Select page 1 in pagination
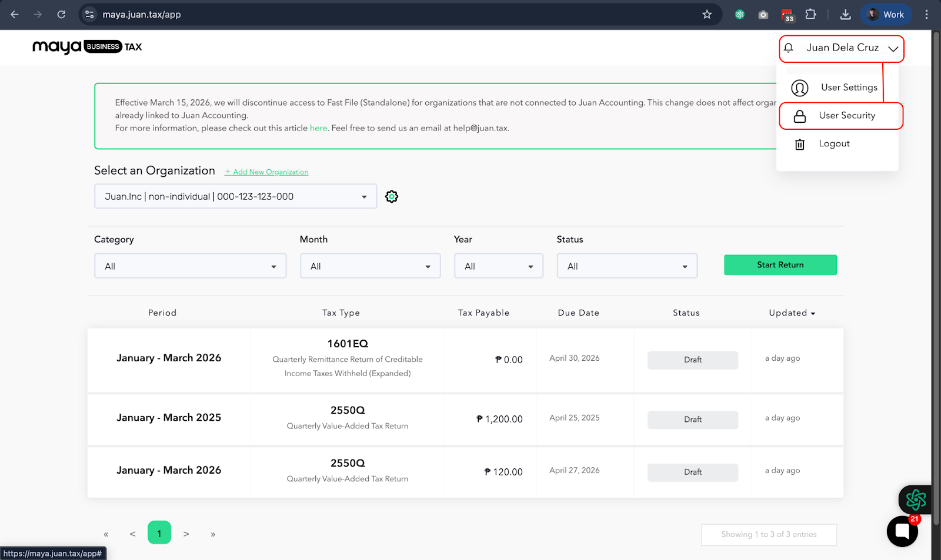 (159, 533)
